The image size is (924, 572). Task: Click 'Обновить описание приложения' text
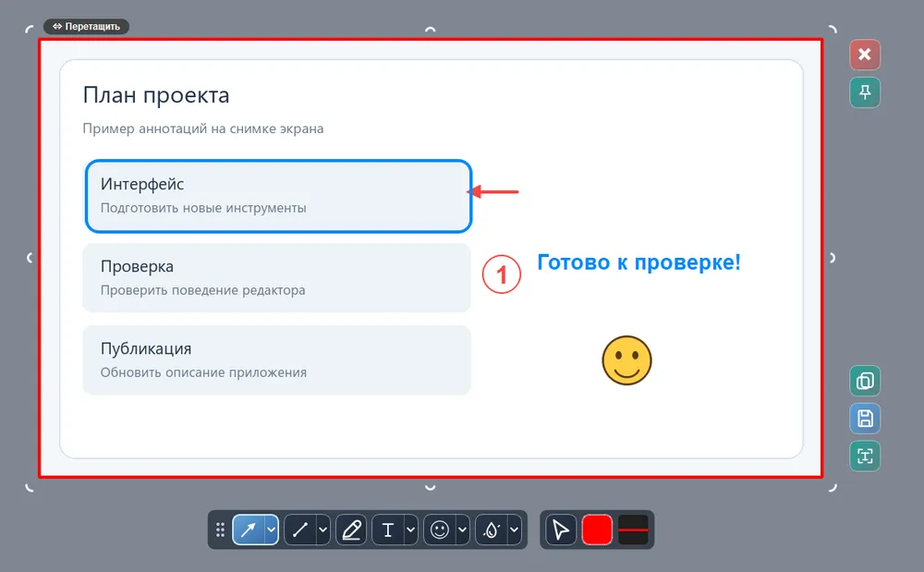[x=203, y=372]
